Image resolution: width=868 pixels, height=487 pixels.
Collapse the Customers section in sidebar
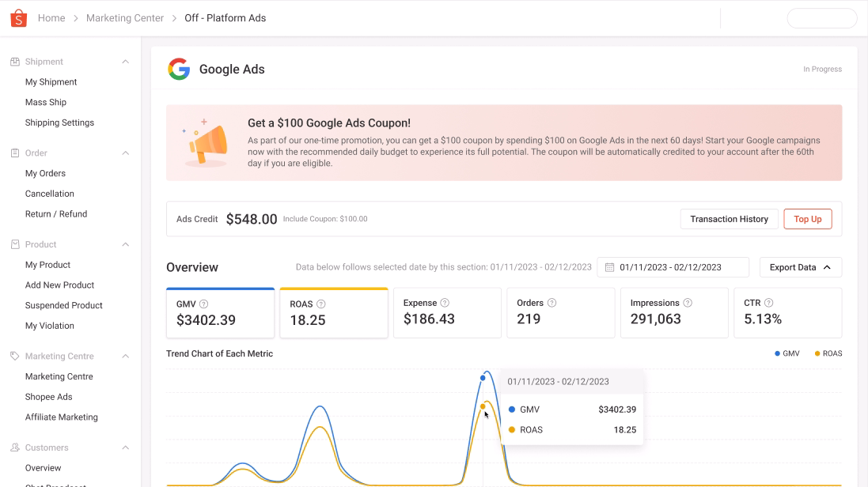point(125,447)
